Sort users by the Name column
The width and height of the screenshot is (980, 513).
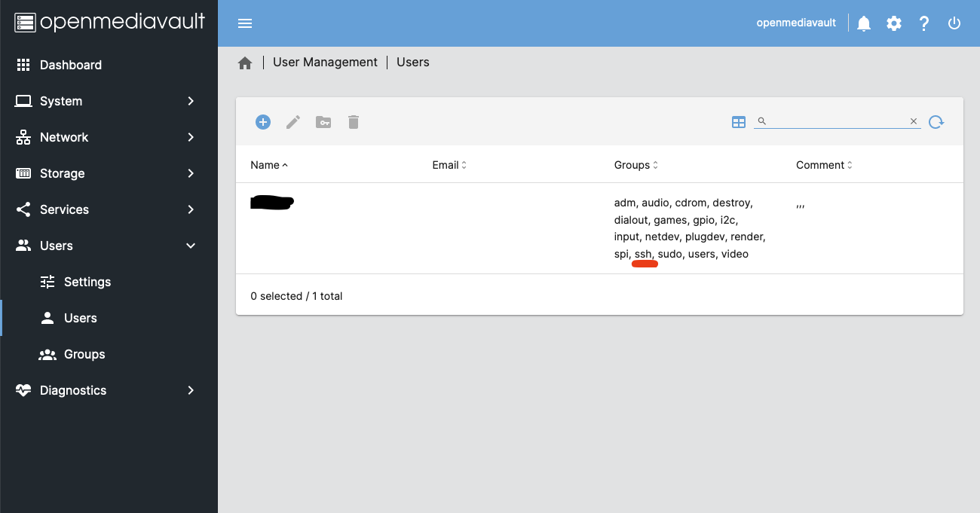coord(266,164)
